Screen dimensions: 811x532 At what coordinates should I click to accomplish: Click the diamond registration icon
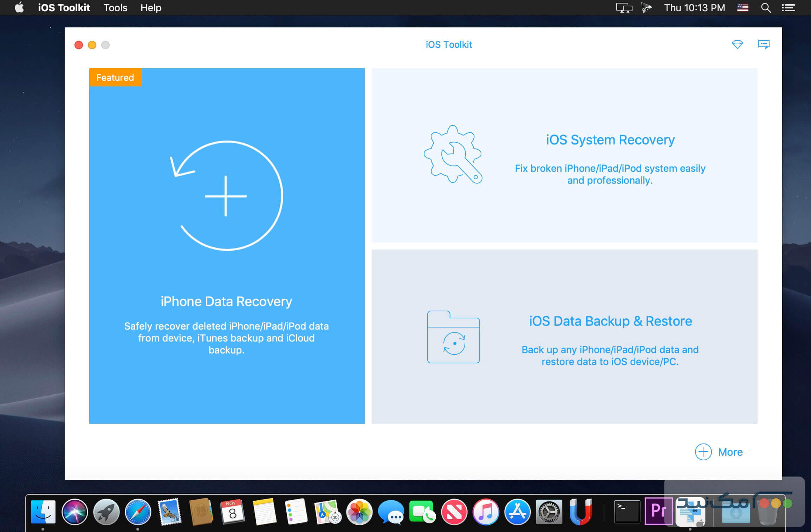tap(738, 44)
